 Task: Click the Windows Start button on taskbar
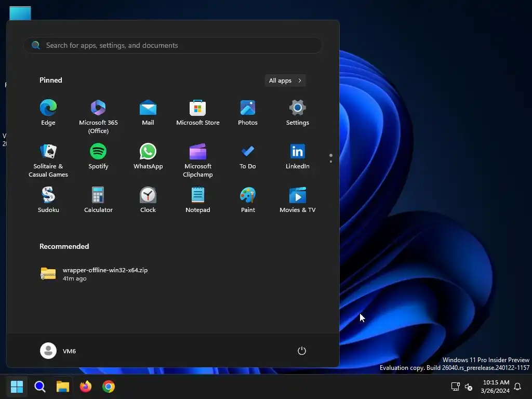point(17,387)
